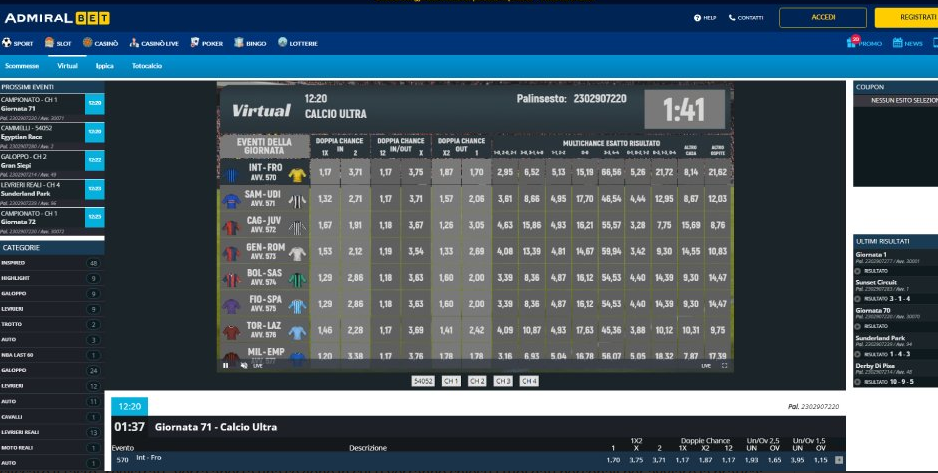Expand Int - Fro row plus button
The width and height of the screenshot is (938, 473).
[839, 460]
